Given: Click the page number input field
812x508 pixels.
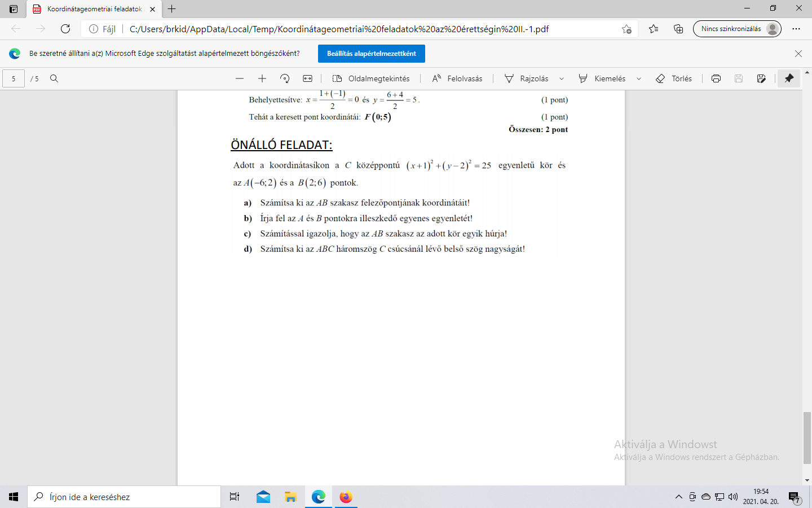Looking at the screenshot, I should click(14, 78).
